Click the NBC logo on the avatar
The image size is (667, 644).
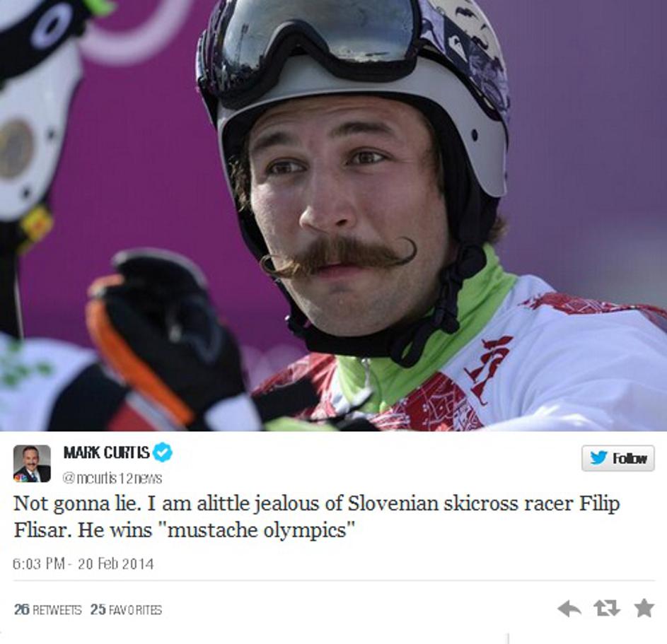coord(18,478)
